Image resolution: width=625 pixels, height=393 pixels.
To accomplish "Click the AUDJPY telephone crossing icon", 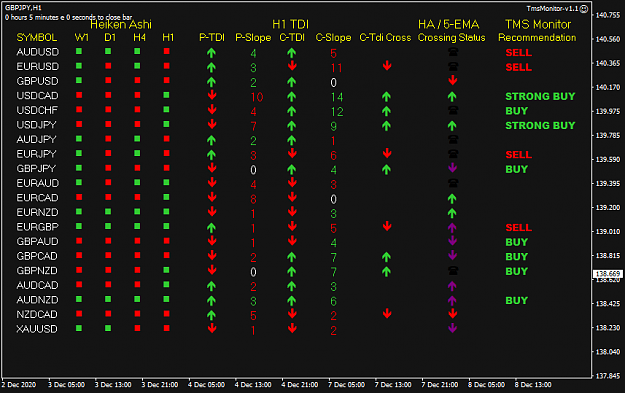I will coord(452,139).
